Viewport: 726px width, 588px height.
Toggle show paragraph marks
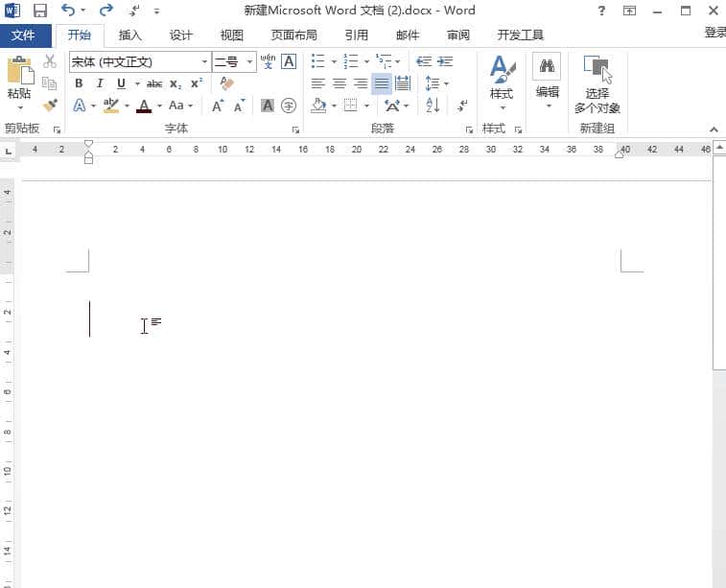(x=462, y=106)
